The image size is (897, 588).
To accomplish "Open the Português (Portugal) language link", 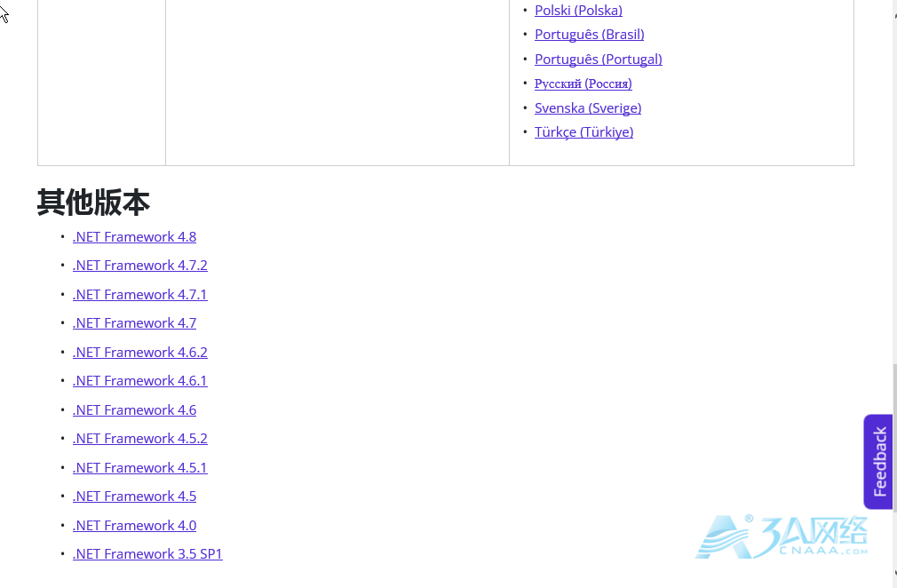I will click(599, 59).
